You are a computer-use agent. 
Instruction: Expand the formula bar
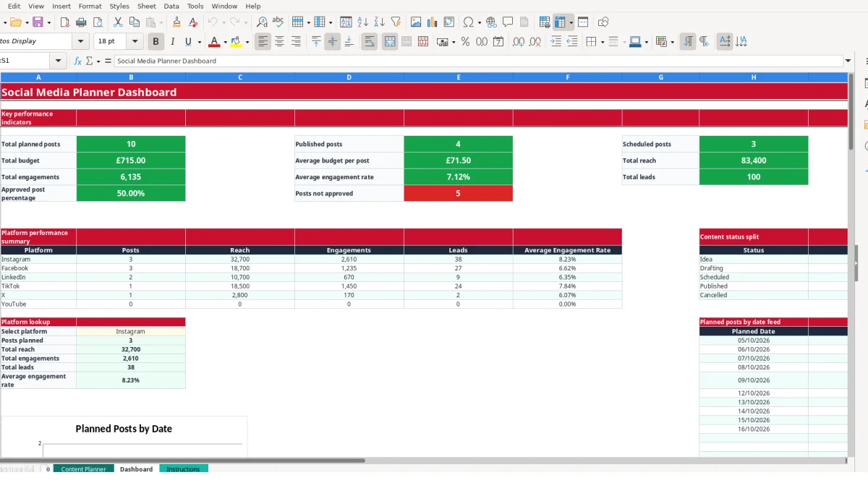(x=848, y=61)
